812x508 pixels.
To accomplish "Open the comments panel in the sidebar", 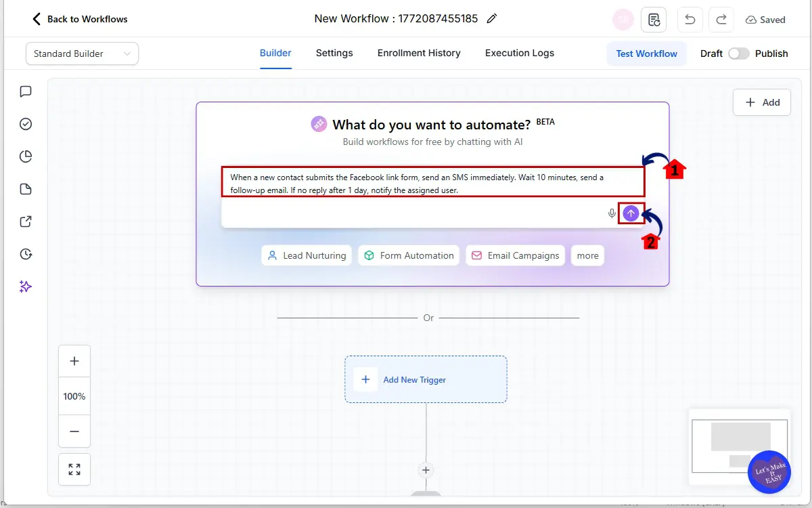I will pos(25,91).
